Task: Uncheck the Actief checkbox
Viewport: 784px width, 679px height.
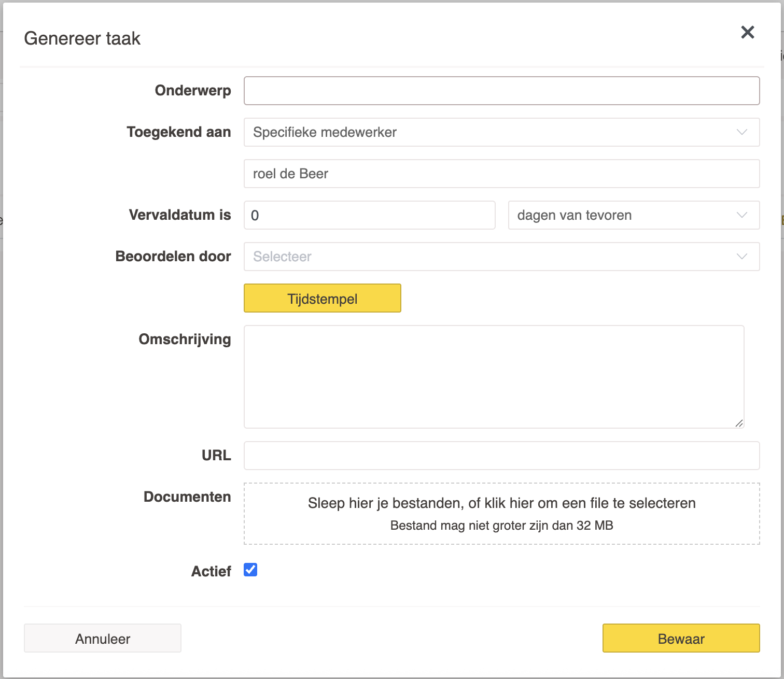Action: click(x=250, y=570)
